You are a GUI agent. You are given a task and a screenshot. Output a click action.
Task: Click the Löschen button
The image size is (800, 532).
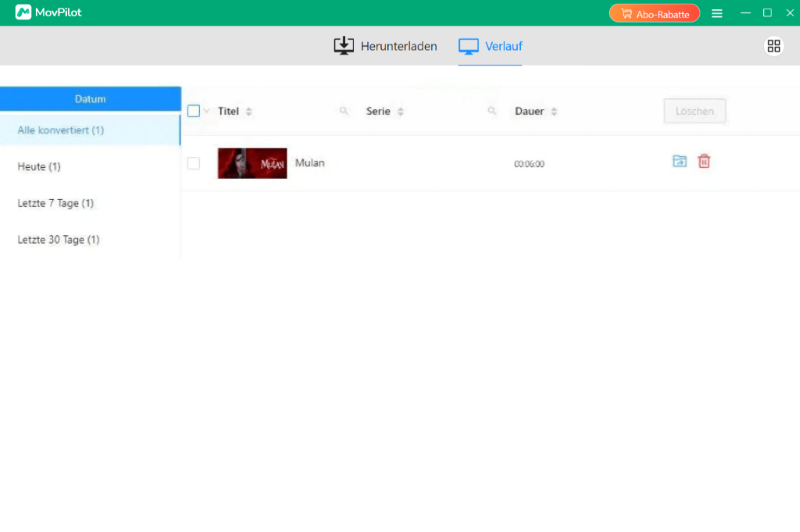pos(694,111)
